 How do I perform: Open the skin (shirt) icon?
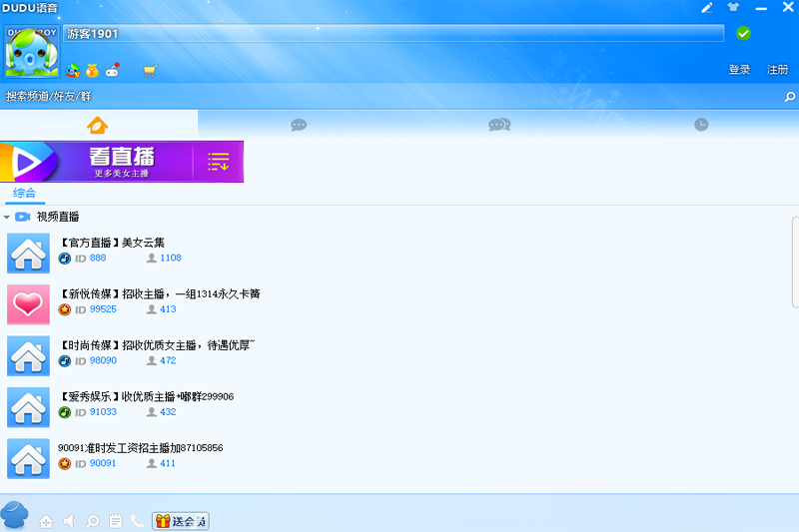pos(734,8)
